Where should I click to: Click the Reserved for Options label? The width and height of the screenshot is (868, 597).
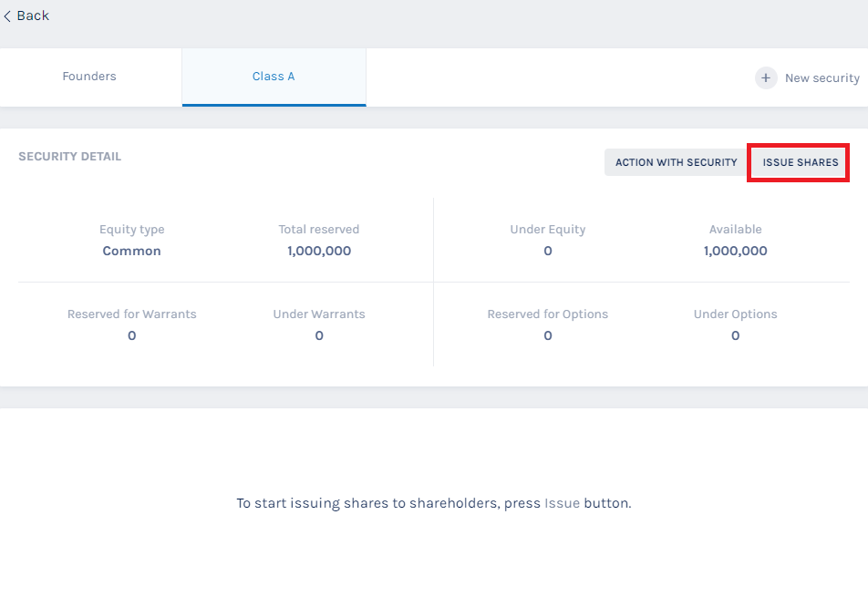pos(548,314)
